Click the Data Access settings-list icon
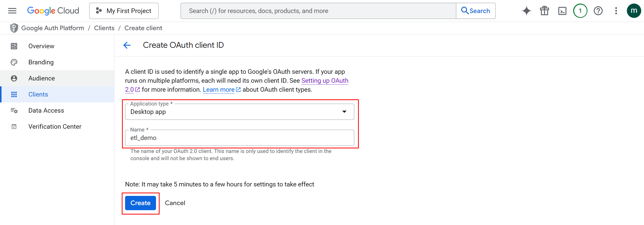 point(14,110)
